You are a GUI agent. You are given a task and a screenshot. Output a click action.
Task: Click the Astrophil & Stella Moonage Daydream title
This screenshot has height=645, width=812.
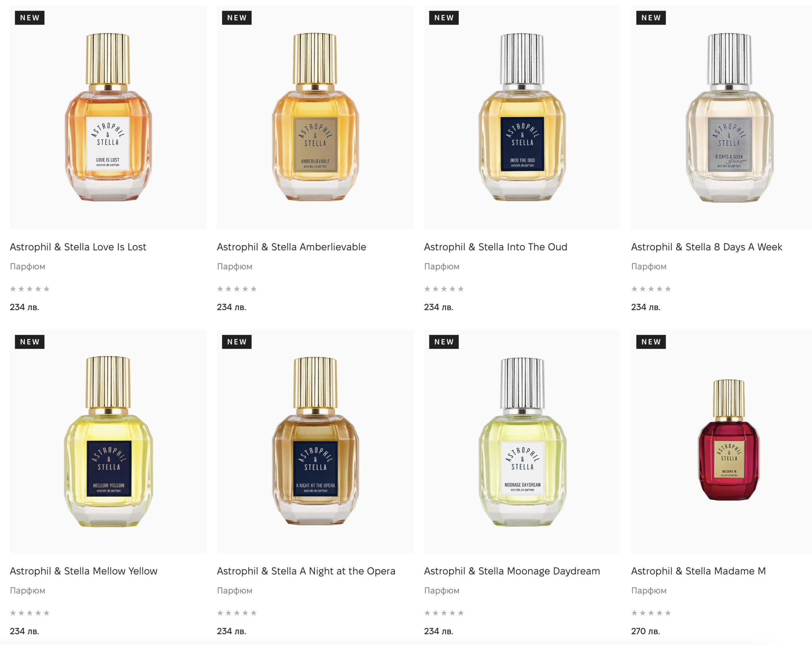point(512,571)
